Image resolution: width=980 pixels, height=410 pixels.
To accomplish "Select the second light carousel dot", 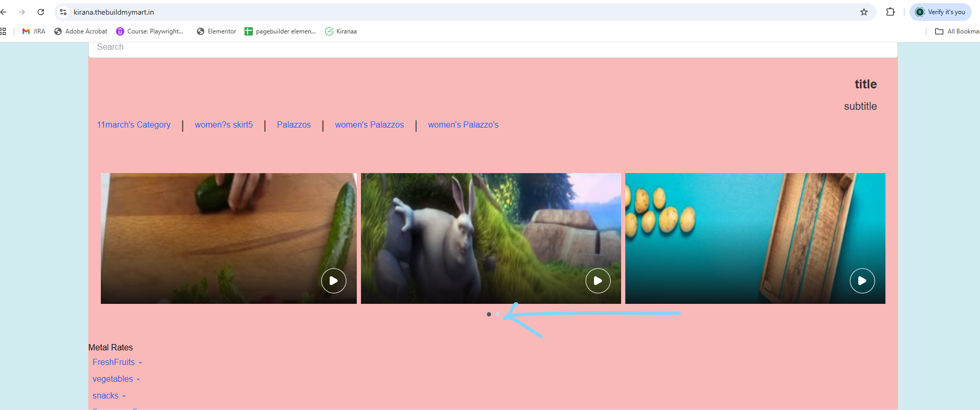I will click(x=497, y=314).
